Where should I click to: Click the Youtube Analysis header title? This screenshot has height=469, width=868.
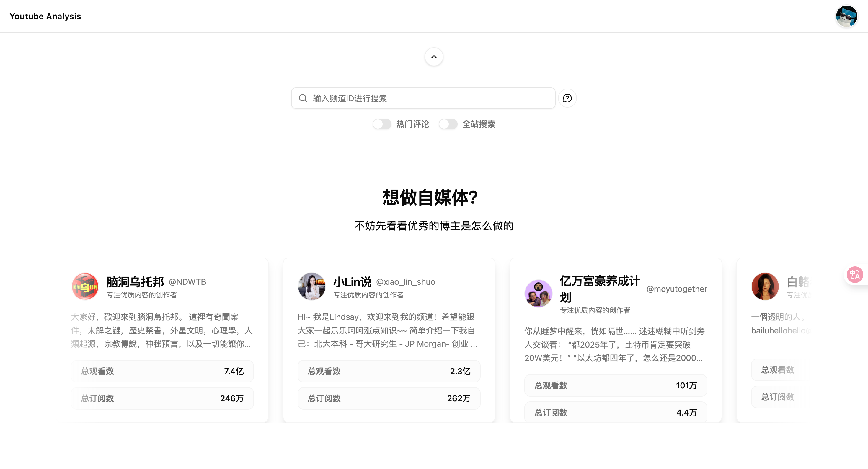pyautogui.click(x=45, y=16)
